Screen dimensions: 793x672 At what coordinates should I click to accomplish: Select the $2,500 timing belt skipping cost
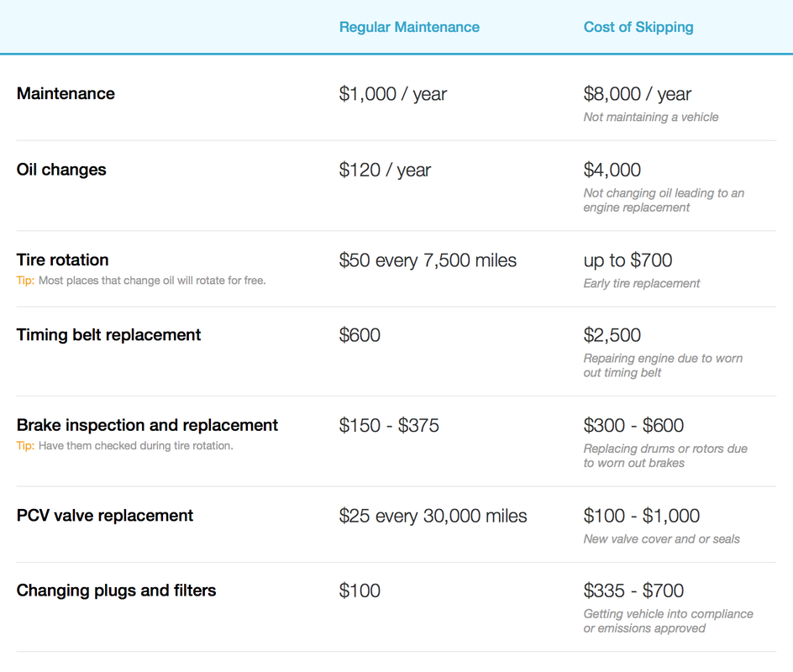[x=612, y=335]
